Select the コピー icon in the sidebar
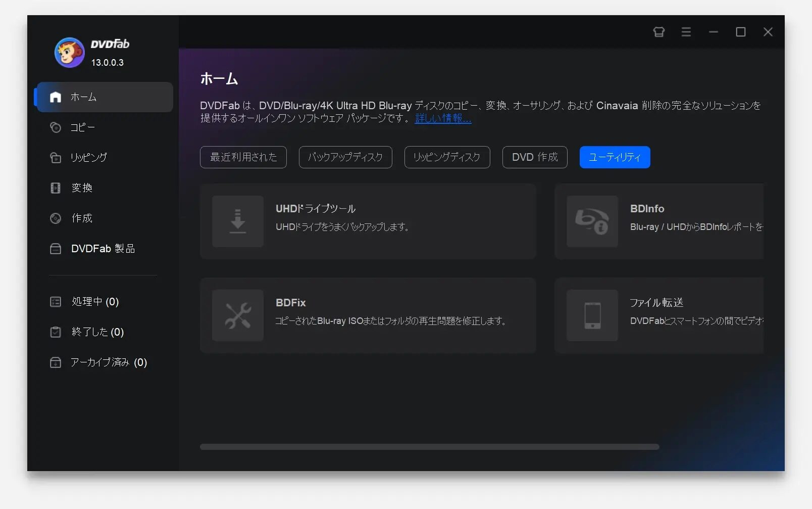The image size is (812, 509). click(x=56, y=127)
